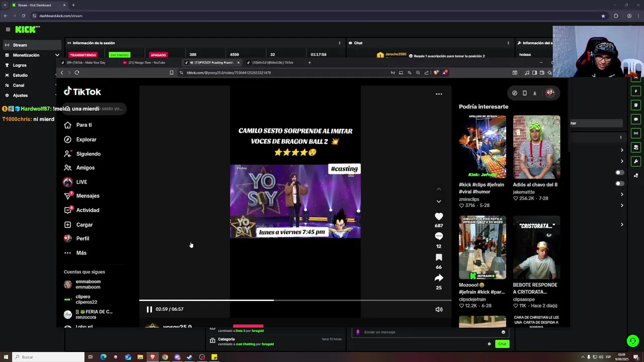Open Información de la sesión panel options
The height and width of the screenshot is (362, 644).
(339, 43)
